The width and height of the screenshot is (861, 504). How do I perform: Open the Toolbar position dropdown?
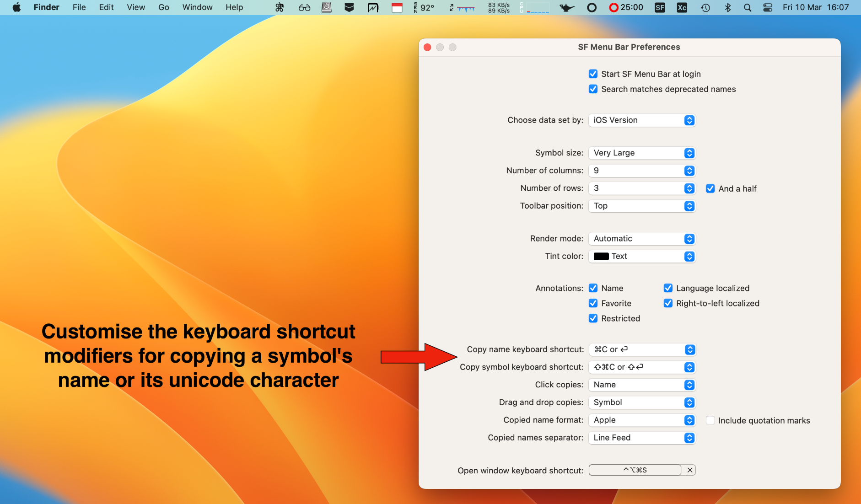tap(642, 206)
